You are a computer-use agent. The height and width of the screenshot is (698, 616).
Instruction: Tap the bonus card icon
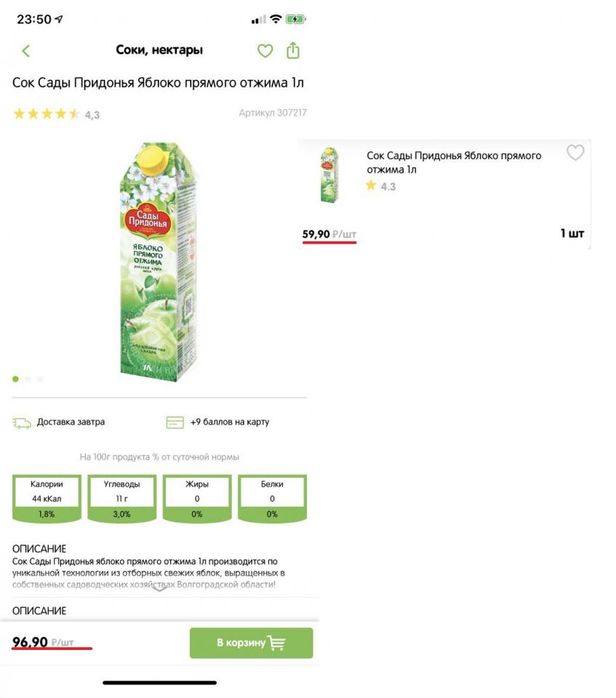175,422
